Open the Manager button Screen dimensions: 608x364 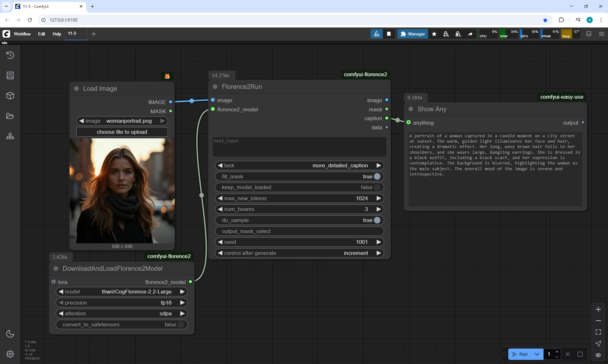413,34
